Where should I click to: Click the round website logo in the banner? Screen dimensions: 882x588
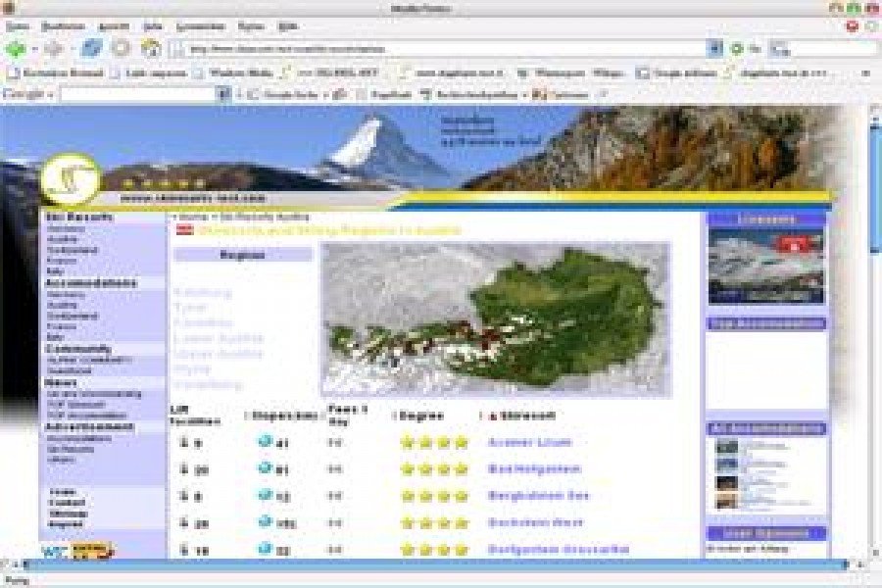tap(71, 180)
